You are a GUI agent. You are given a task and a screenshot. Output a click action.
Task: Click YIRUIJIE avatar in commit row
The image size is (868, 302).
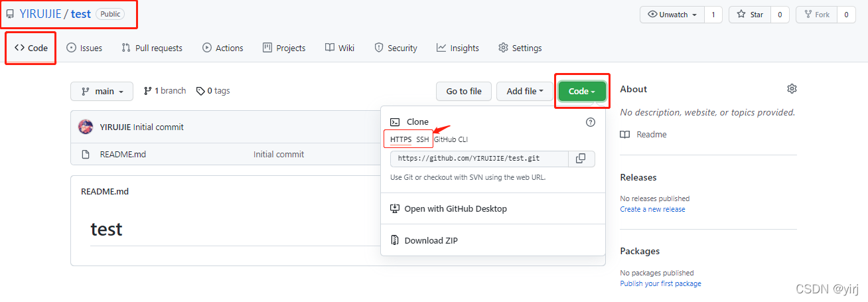(x=86, y=127)
